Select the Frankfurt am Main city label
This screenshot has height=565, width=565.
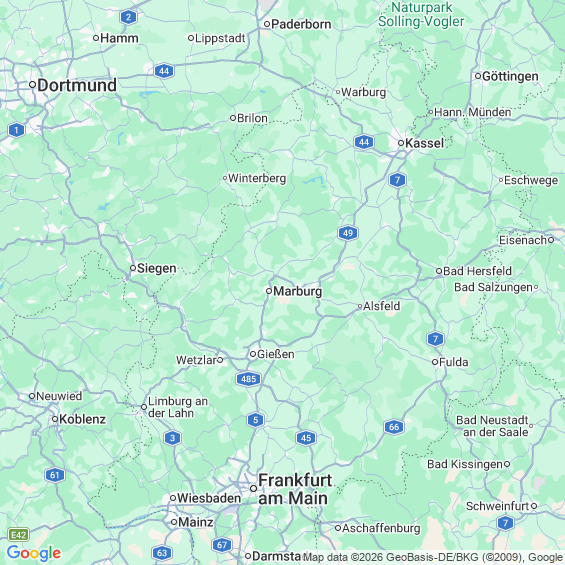[295, 489]
